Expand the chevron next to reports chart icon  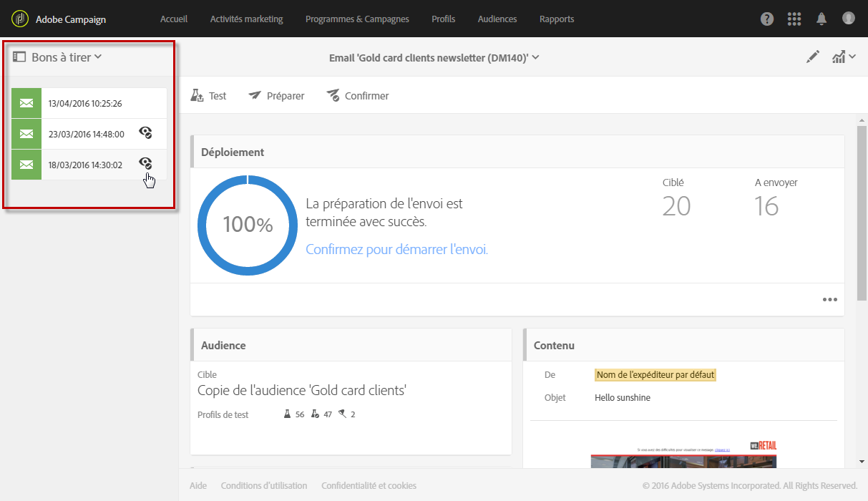coord(852,58)
